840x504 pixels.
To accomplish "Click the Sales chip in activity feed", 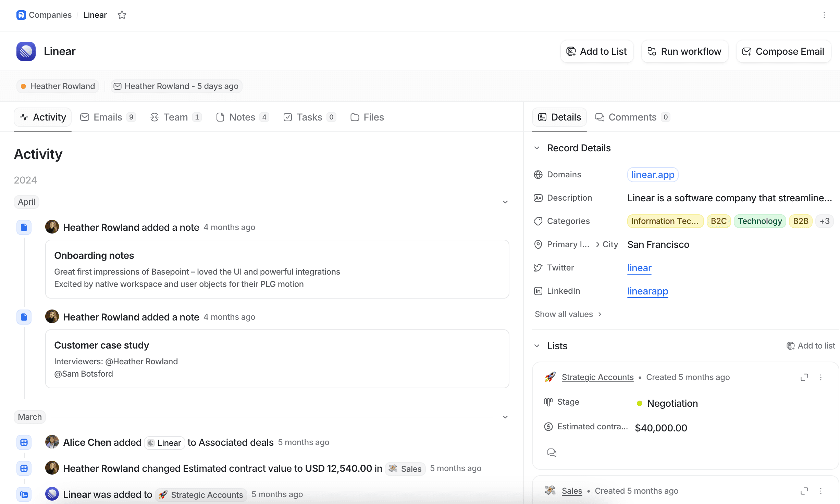I will (x=406, y=469).
